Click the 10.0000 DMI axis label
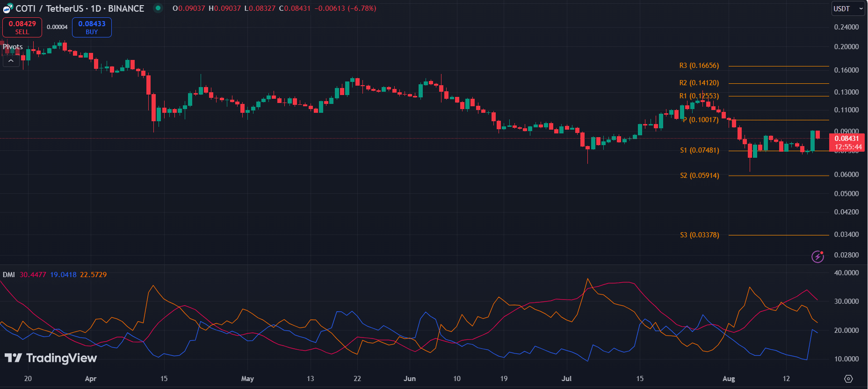This screenshot has width=868, height=389. [846, 359]
